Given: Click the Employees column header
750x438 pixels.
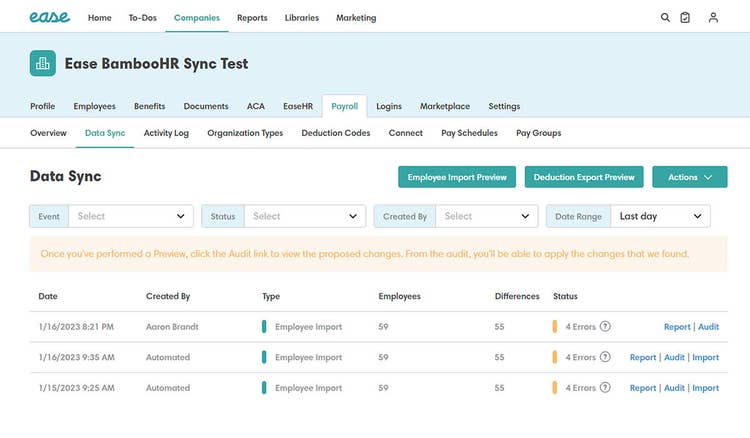Looking at the screenshot, I should [x=399, y=296].
